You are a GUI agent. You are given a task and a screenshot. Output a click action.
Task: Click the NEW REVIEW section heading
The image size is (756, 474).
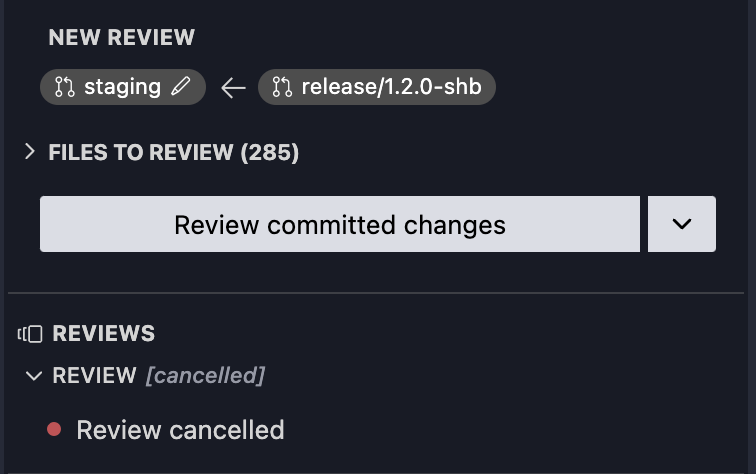coord(122,37)
